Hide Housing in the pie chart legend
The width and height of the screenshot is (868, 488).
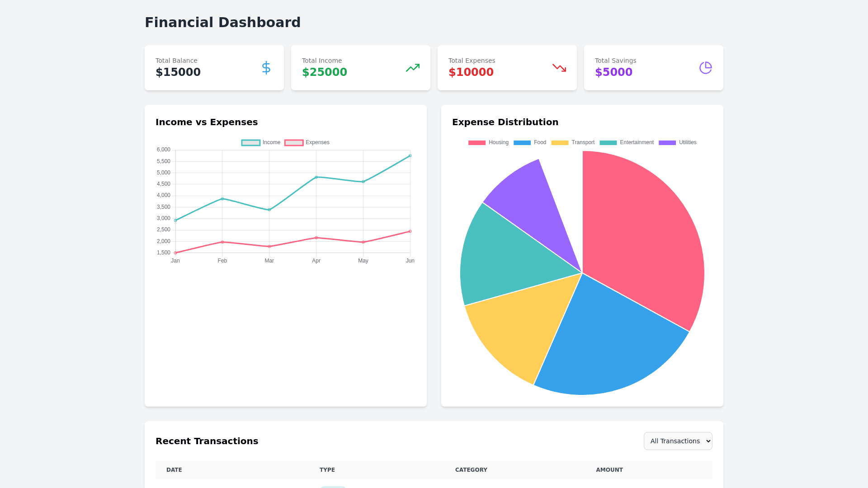[489, 142]
